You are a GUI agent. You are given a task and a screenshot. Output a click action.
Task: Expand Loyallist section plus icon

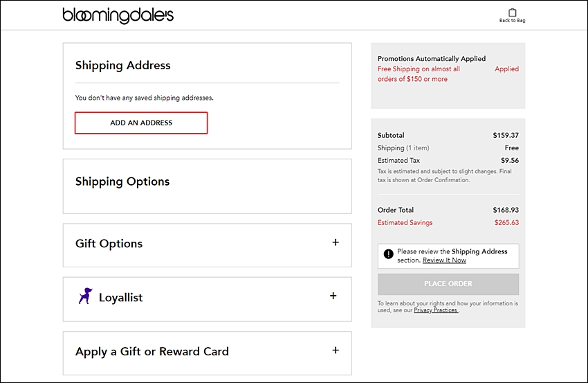click(x=333, y=296)
